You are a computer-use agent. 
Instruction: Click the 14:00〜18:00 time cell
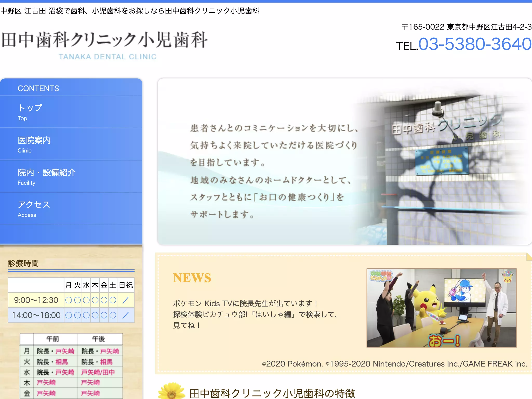36,315
